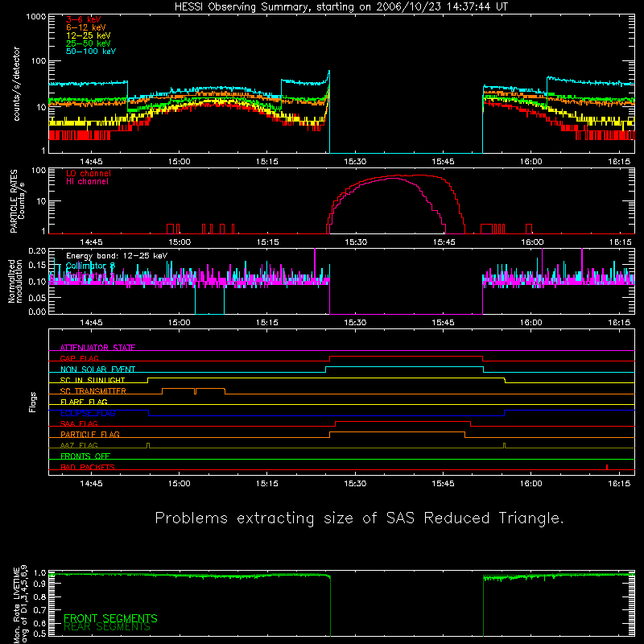Screen dimensions: 644x644
Task: Click the SC IN SUNLIGHT flag label
Action: point(93,380)
